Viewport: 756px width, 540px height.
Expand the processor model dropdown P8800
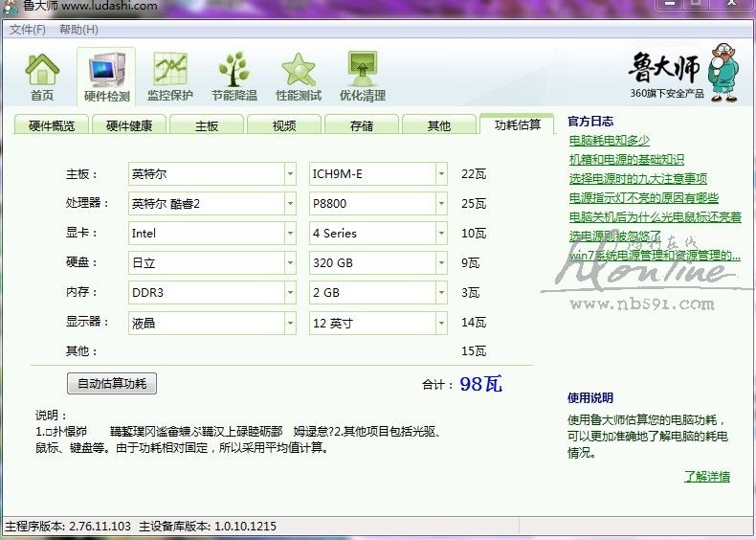(441, 204)
